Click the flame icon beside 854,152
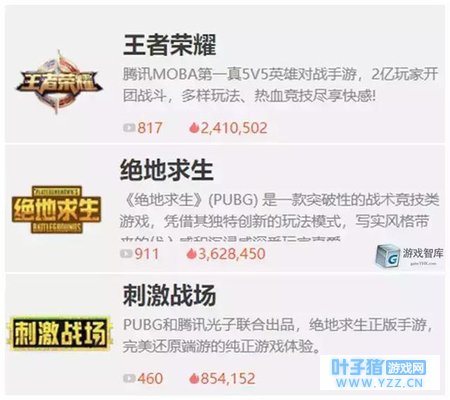Viewport: 450px width, 400px height. click(194, 379)
